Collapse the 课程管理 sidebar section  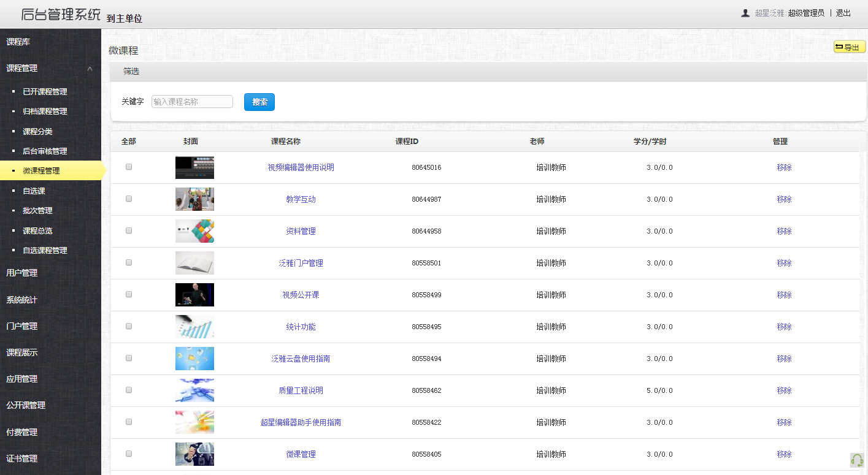[50, 68]
